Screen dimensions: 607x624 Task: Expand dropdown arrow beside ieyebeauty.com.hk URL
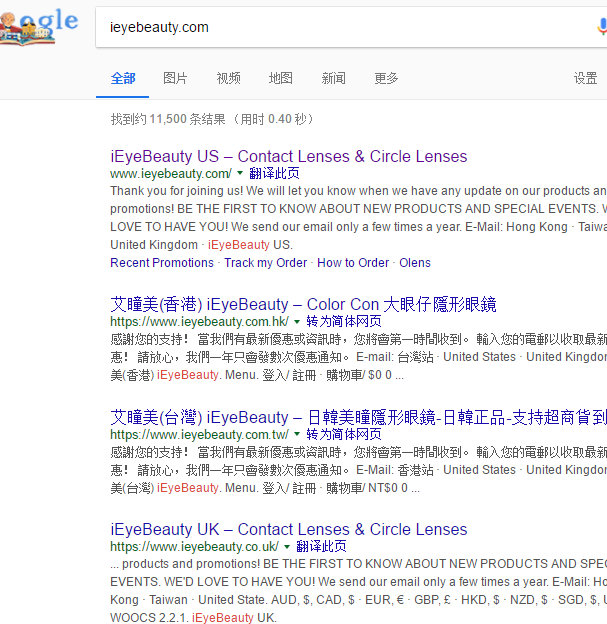tap(297, 321)
